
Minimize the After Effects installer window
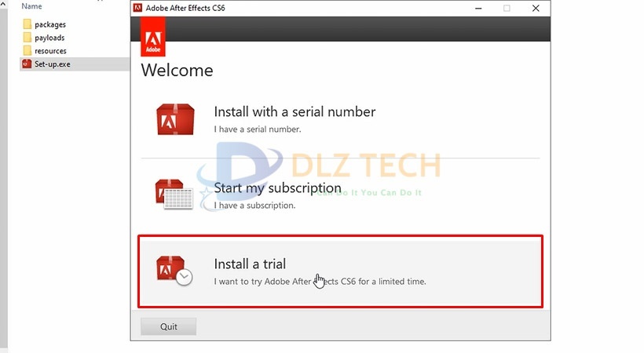pos(478,8)
